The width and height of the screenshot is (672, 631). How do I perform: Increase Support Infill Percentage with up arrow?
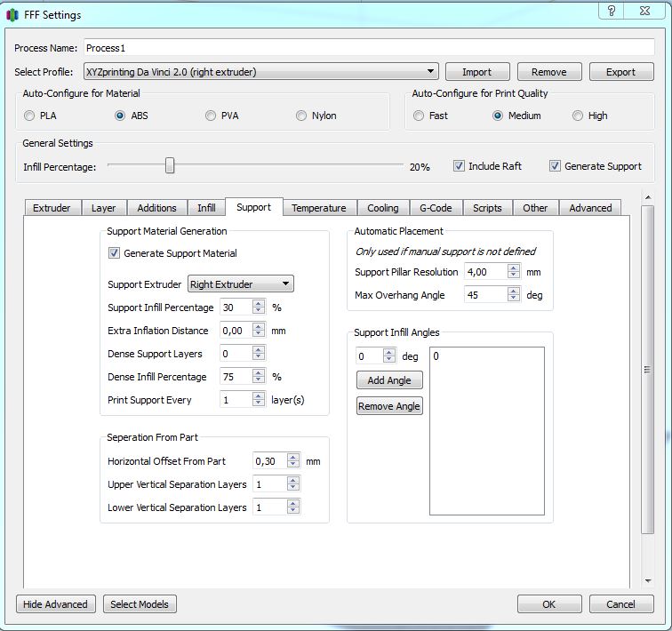click(259, 303)
